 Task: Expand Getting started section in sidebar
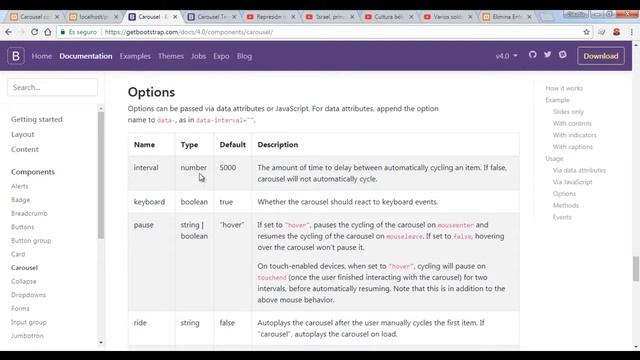(37, 119)
